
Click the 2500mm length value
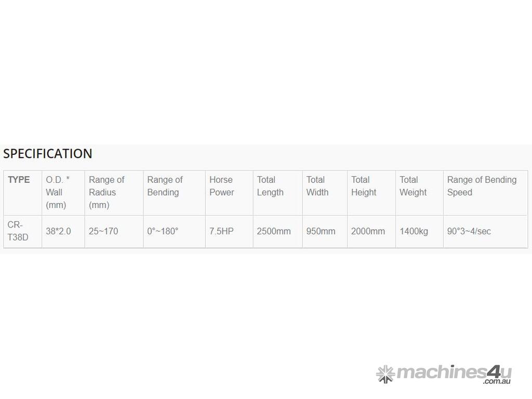click(x=274, y=231)
